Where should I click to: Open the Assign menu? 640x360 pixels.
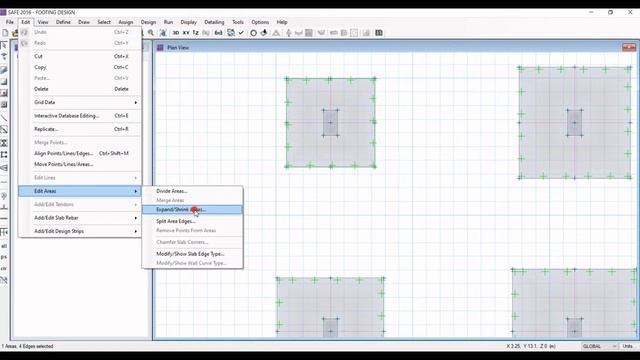pos(126,22)
